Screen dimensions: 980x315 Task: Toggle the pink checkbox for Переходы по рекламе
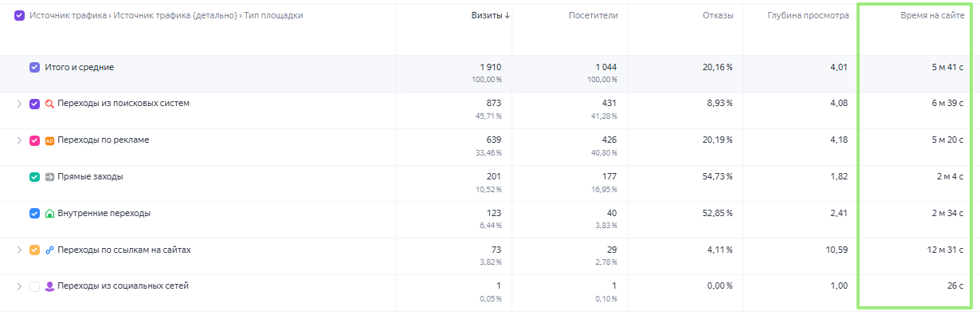coord(34,140)
